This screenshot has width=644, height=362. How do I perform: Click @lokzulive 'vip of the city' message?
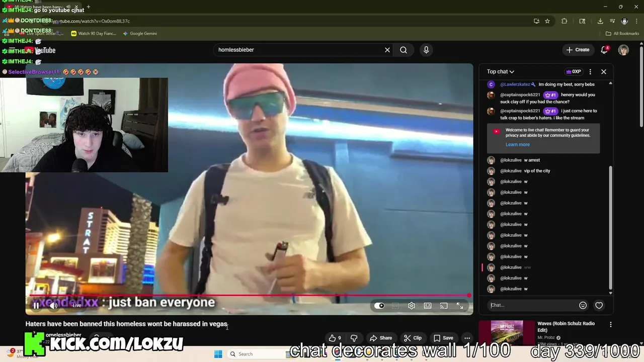coord(537,171)
